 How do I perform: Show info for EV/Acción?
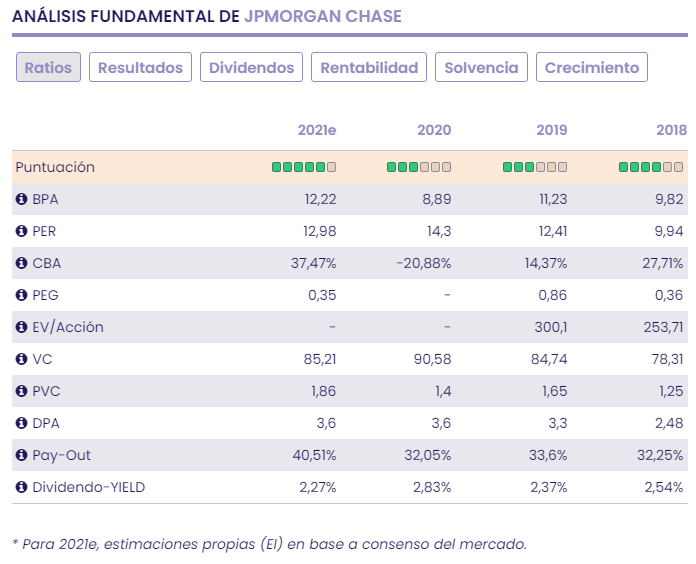(x=21, y=327)
